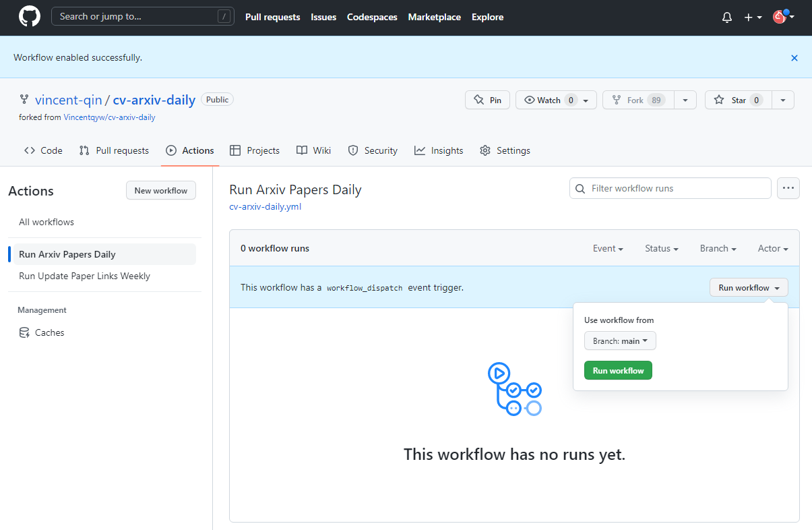Expand the Star lists dropdown arrow

(x=783, y=100)
